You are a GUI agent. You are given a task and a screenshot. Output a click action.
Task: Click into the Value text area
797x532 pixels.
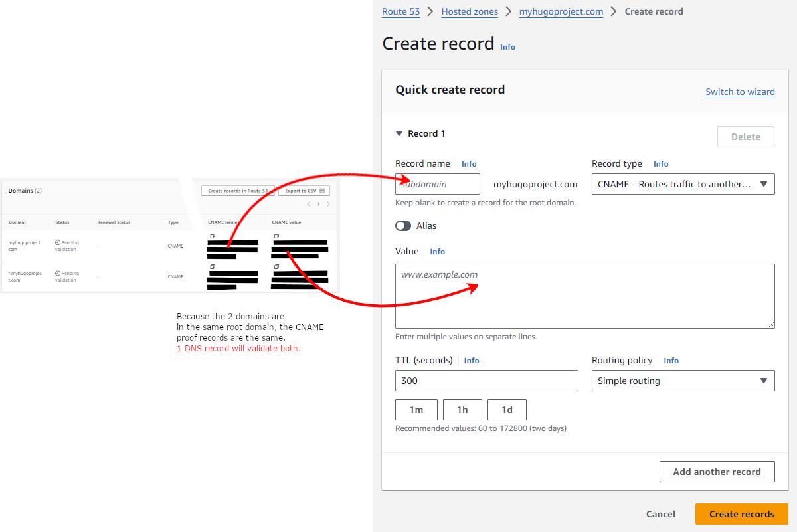(x=585, y=296)
